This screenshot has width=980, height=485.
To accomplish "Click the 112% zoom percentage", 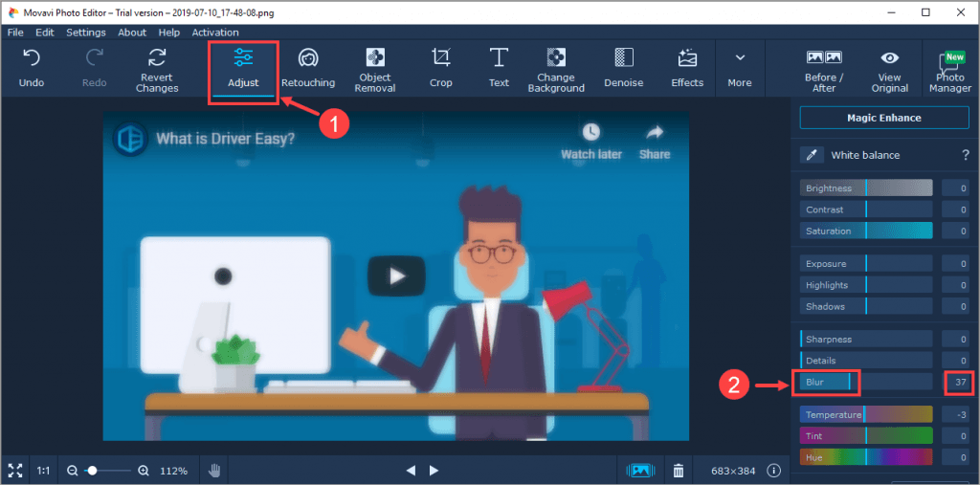I will (172, 470).
